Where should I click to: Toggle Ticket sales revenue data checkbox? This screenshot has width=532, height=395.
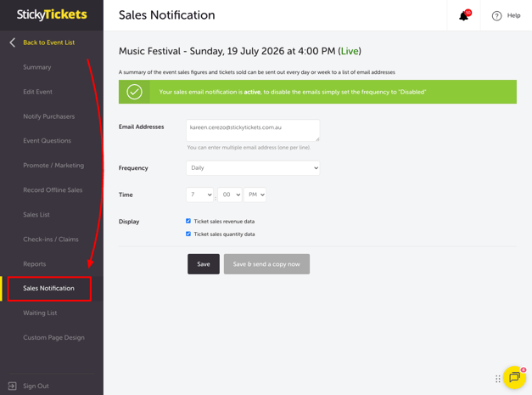click(x=188, y=221)
